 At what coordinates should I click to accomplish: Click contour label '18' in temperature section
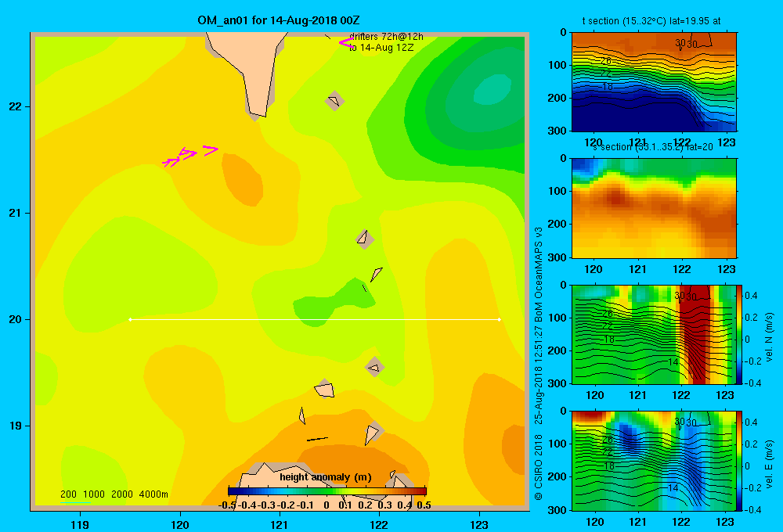click(x=608, y=86)
